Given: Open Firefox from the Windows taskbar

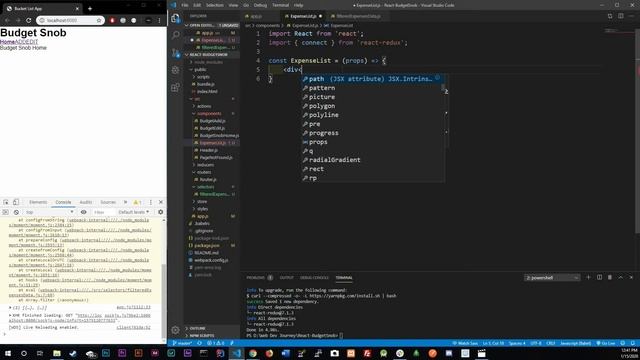Looking at the screenshot, I should click(x=269, y=353).
